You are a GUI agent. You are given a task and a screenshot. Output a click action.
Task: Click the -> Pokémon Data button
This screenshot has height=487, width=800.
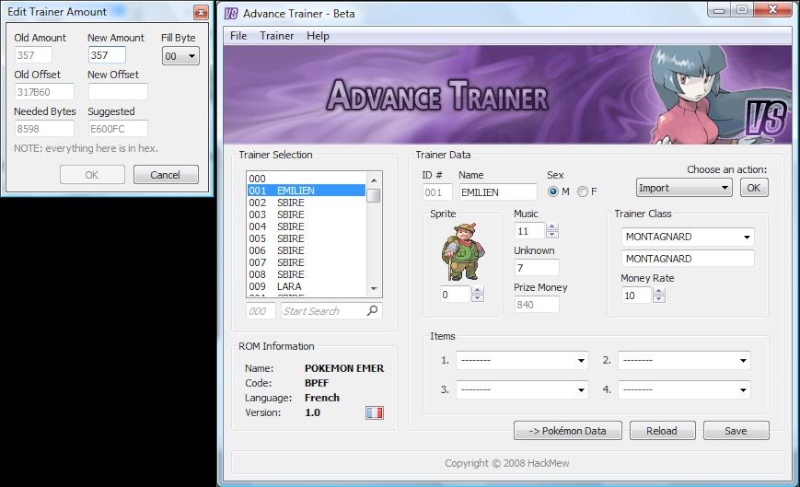(568, 430)
